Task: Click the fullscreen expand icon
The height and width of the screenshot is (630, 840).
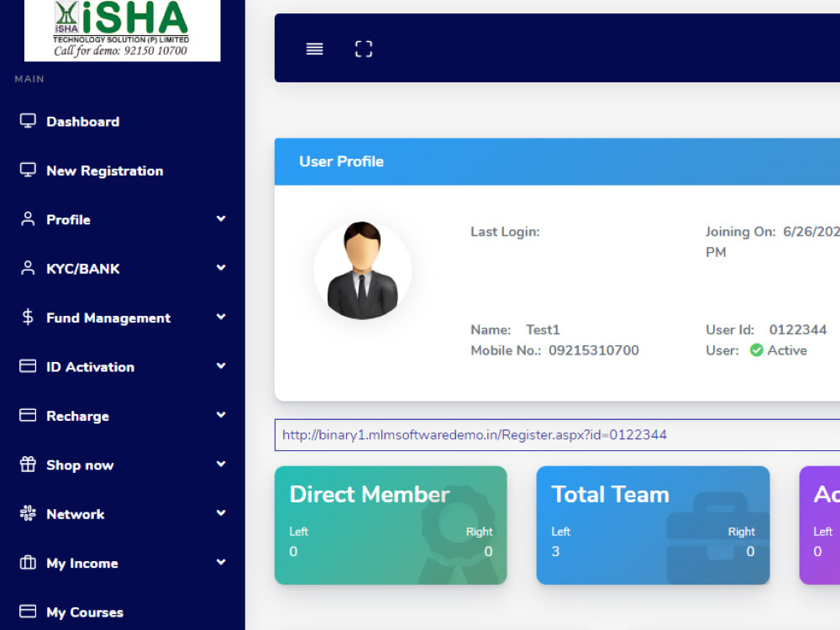Action: (x=364, y=49)
